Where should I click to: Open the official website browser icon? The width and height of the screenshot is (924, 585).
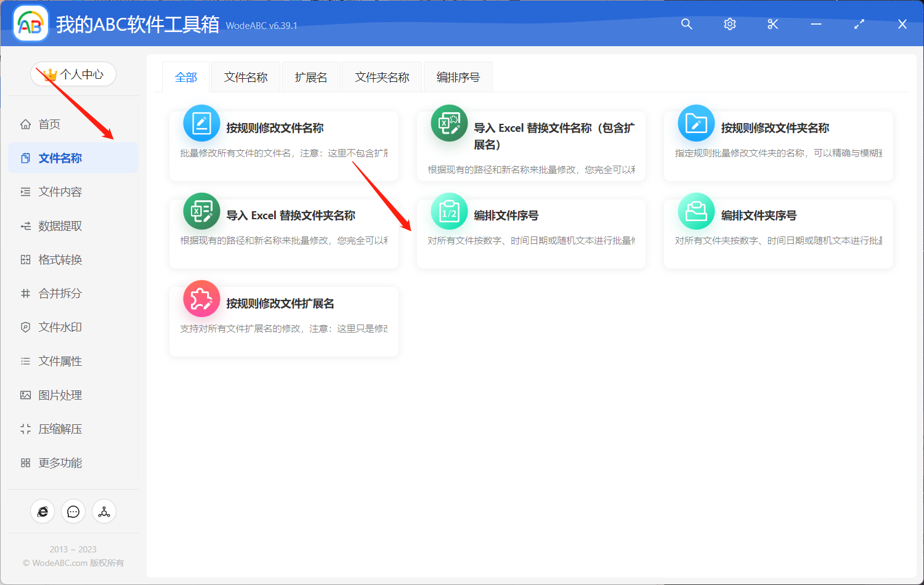coord(42,511)
